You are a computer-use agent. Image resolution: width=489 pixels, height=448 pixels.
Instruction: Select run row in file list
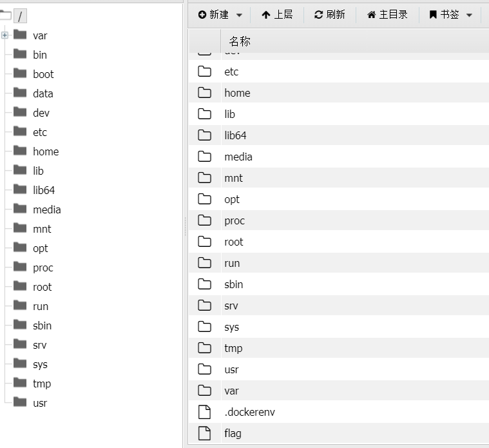pos(339,263)
